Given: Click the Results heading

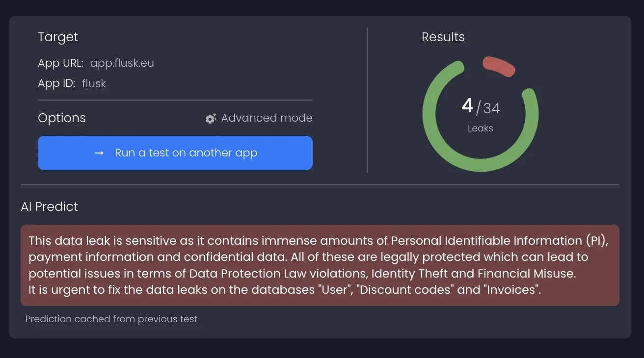Looking at the screenshot, I should (443, 37).
